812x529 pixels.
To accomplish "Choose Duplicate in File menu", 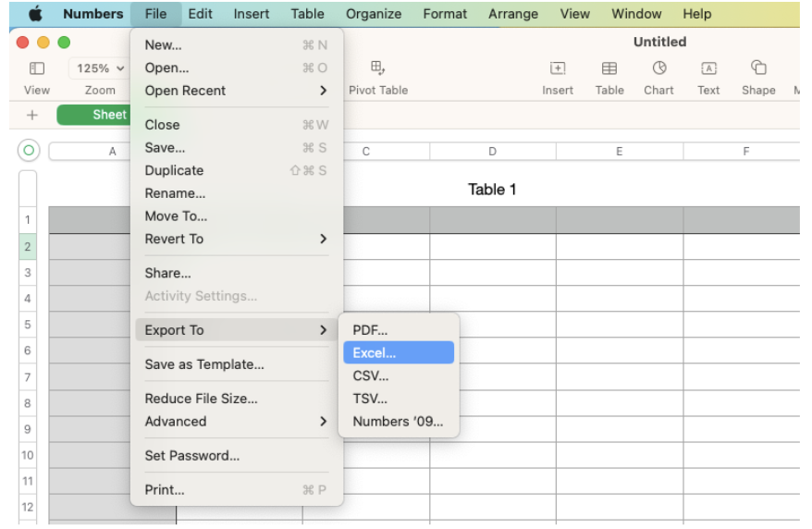I will 237,170.
